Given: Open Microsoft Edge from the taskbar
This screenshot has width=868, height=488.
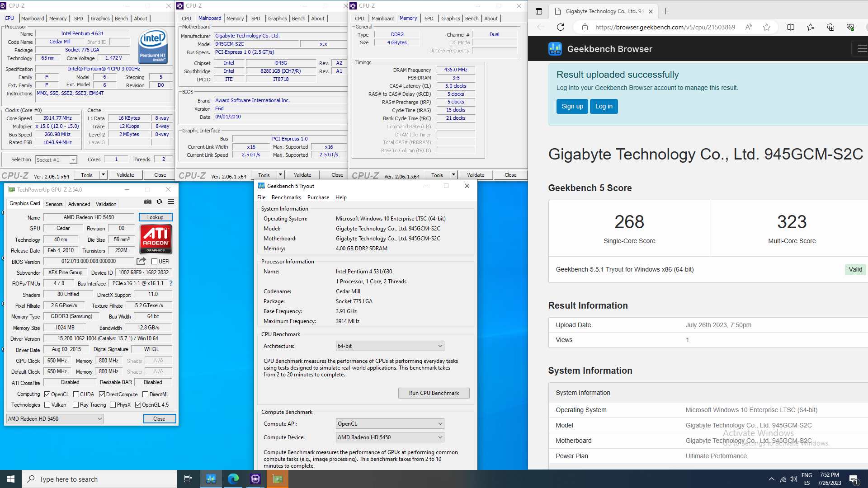Looking at the screenshot, I should (x=233, y=479).
